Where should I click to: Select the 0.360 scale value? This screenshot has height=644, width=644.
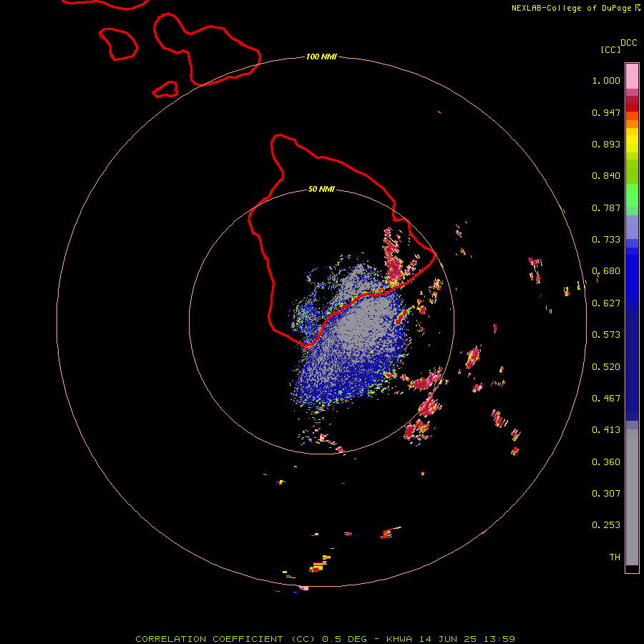pos(606,462)
